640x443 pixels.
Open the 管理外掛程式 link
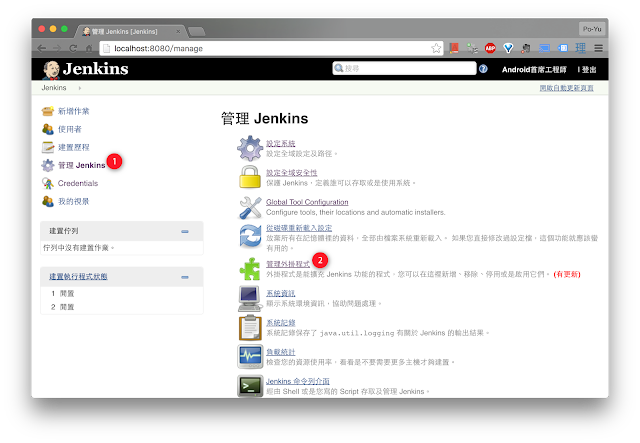(288, 264)
